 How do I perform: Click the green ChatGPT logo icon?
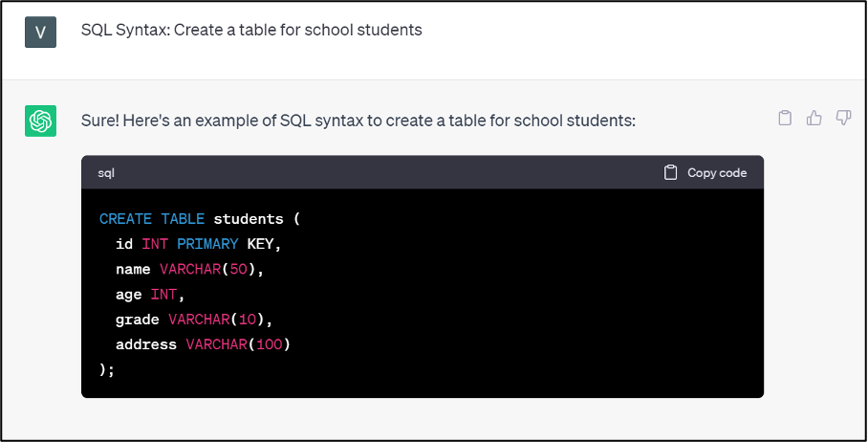pyautogui.click(x=40, y=121)
